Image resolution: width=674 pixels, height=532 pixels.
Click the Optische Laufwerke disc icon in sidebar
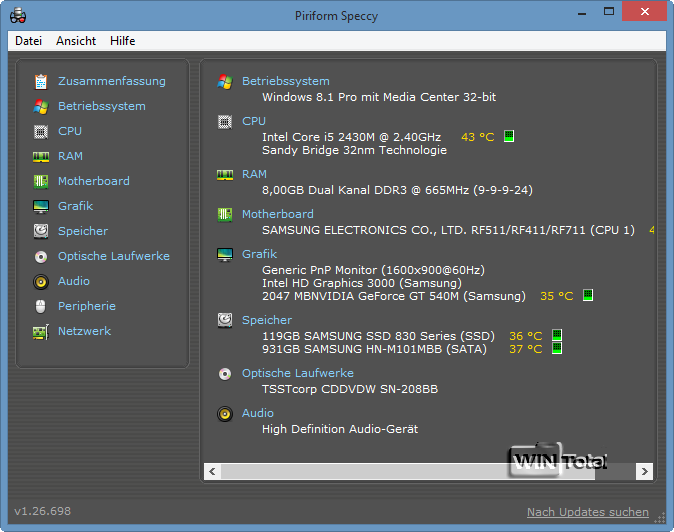click(41, 257)
